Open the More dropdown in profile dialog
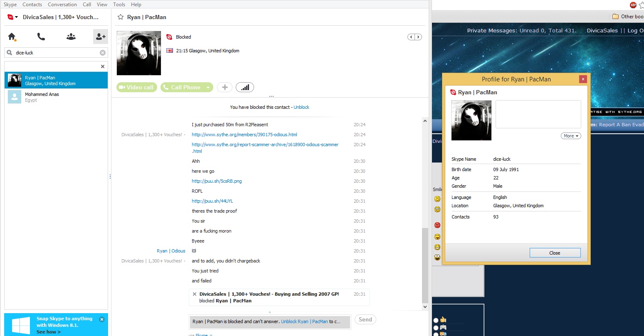 pos(571,136)
